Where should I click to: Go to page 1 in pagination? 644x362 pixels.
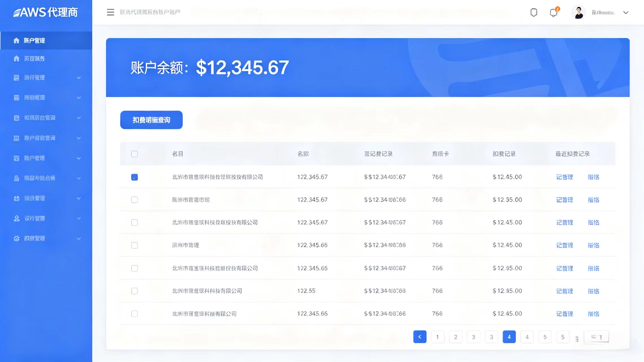[x=437, y=337]
